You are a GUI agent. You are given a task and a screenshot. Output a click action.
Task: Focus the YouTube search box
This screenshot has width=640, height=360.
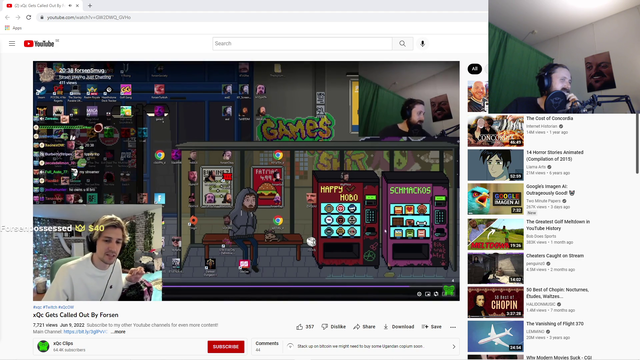[302, 44]
